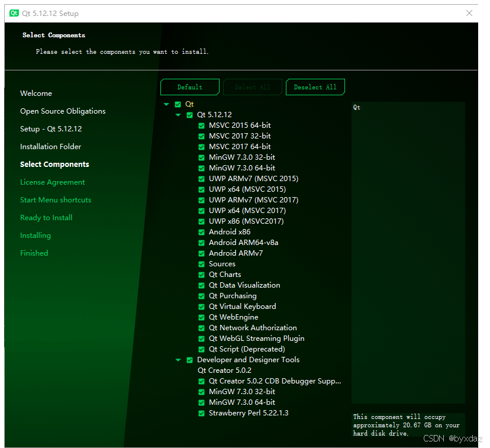Uncheck UWP x64 (MSVC 2017) checkbox
The image size is (490, 448).
pyautogui.click(x=202, y=211)
